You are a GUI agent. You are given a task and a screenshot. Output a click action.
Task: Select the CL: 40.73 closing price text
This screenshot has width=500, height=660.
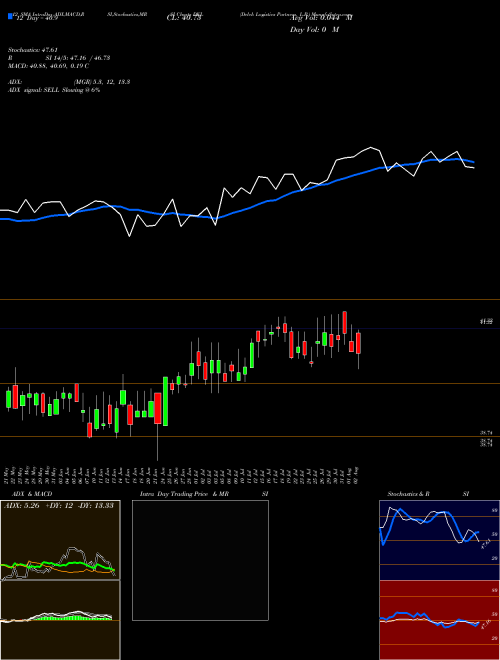click(x=184, y=18)
